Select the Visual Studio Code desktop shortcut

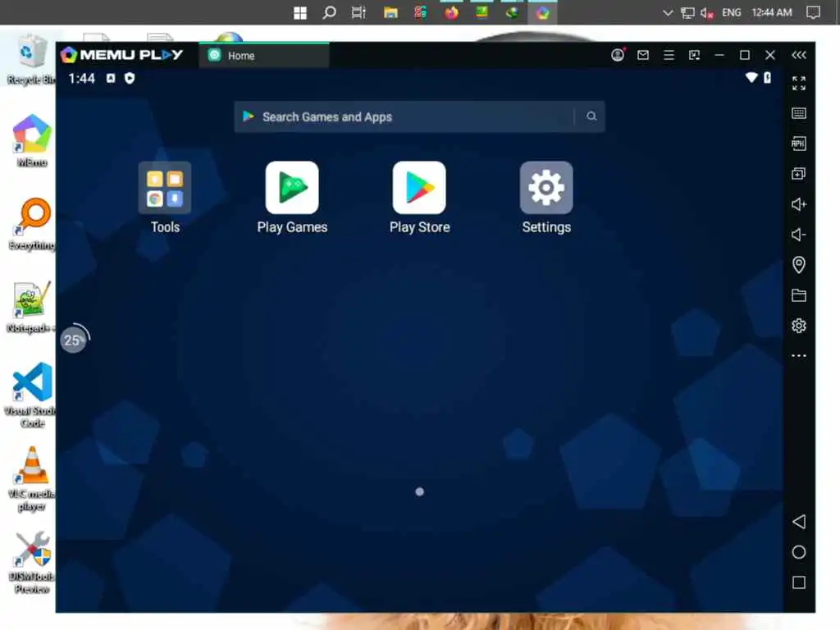(32, 395)
